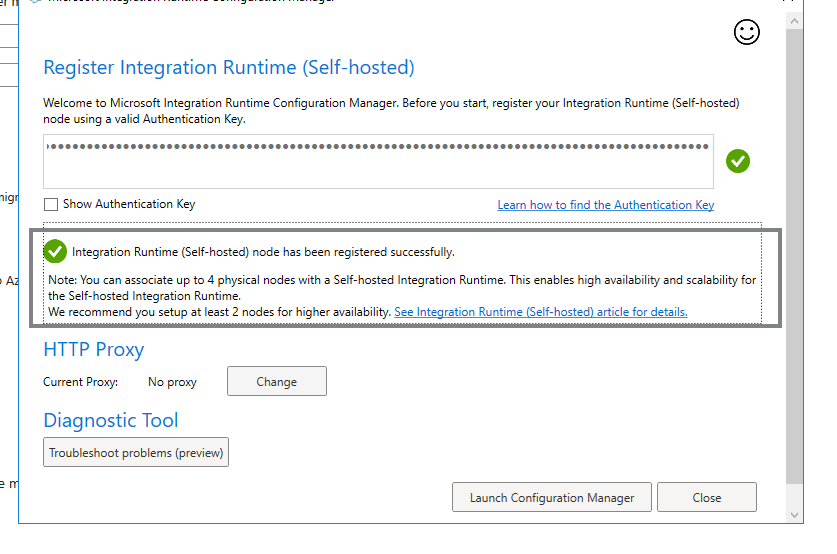Screen dimensions: 837x554
Task: Click the Diagnostic Tool section heading
Action: (x=111, y=421)
